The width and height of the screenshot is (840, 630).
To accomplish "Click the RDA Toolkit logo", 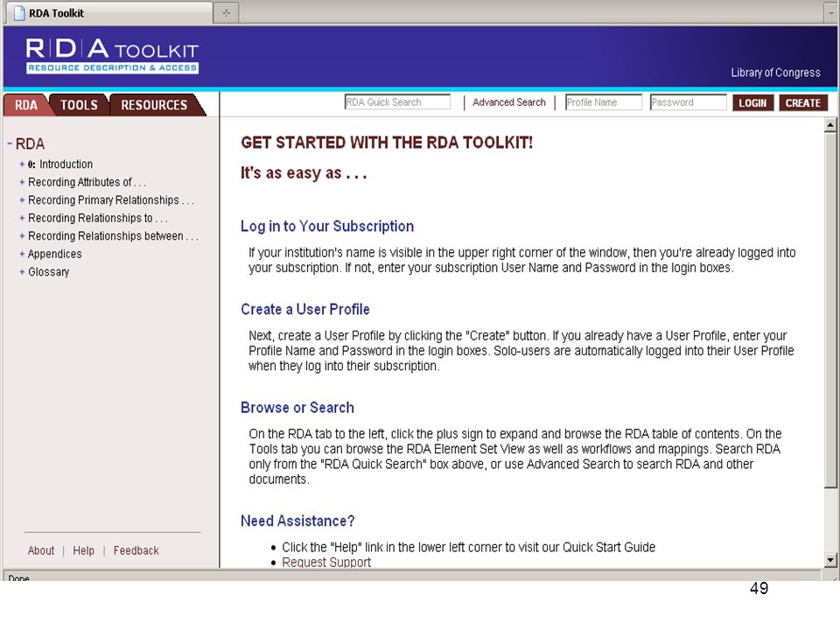I will pos(112,56).
